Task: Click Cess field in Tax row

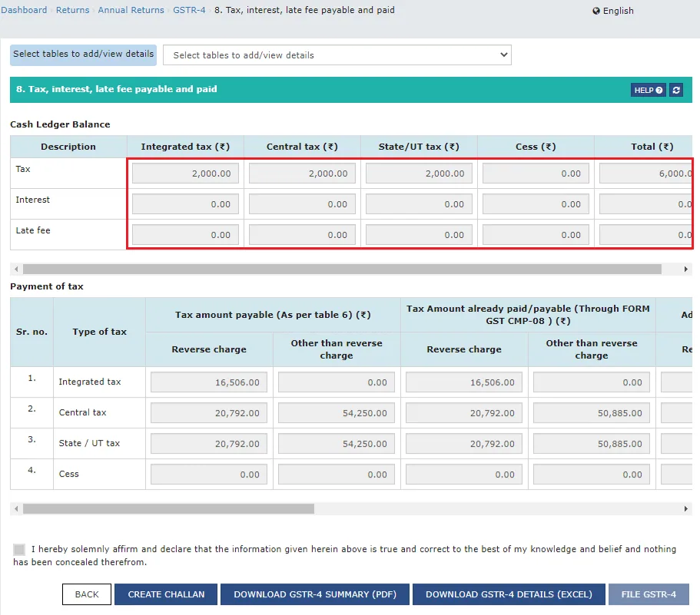Action: [536, 174]
